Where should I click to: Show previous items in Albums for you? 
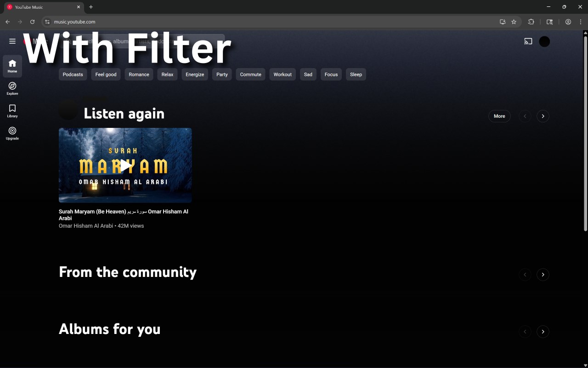(525, 332)
